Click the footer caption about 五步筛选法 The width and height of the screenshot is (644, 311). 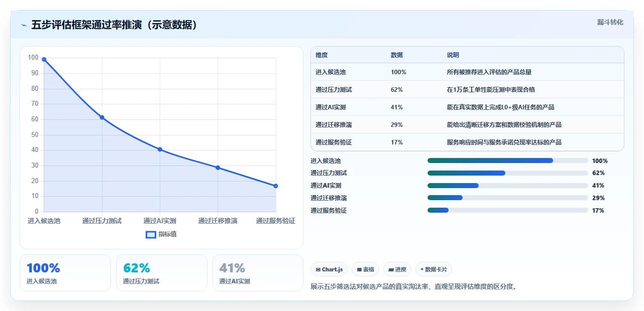click(414, 287)
